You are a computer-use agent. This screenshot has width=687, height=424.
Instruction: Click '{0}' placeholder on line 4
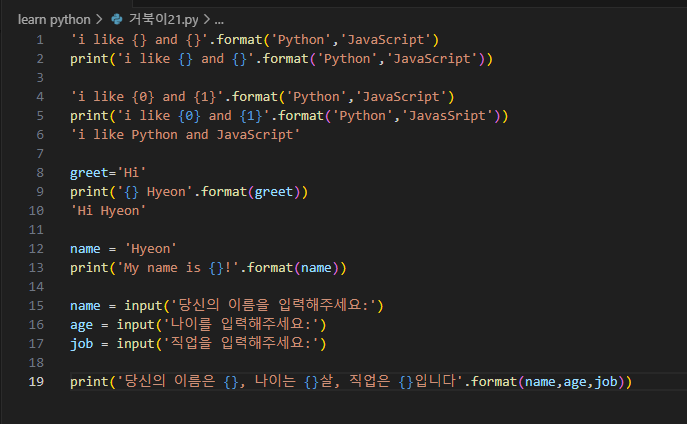(x=143, y=97)
